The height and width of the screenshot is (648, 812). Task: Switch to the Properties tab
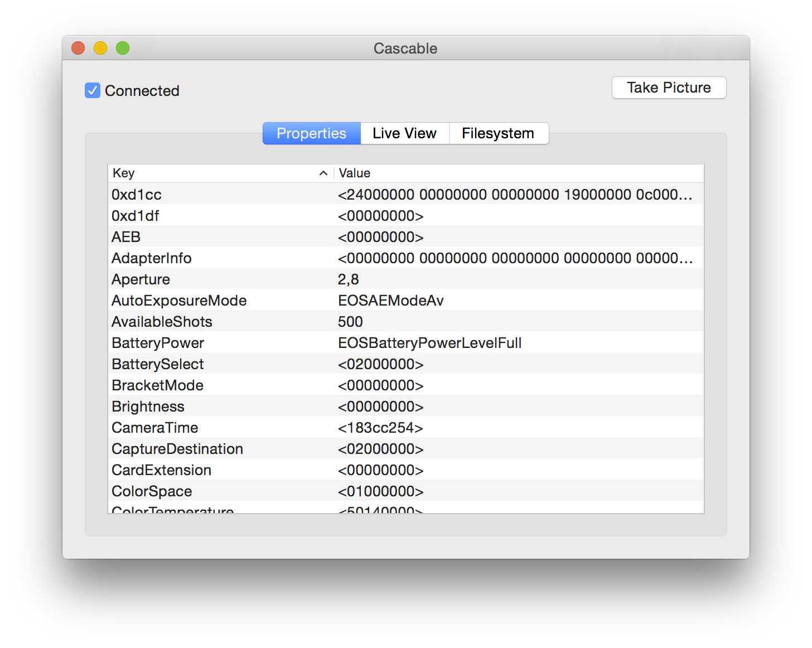tap(312, 133)
